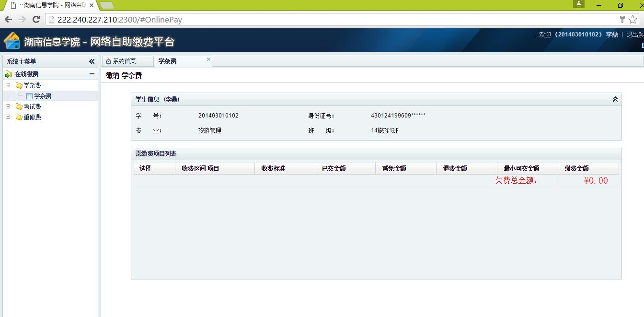
Task: Collapse the 学生信息 panel
Action: (x=615, y=99)
